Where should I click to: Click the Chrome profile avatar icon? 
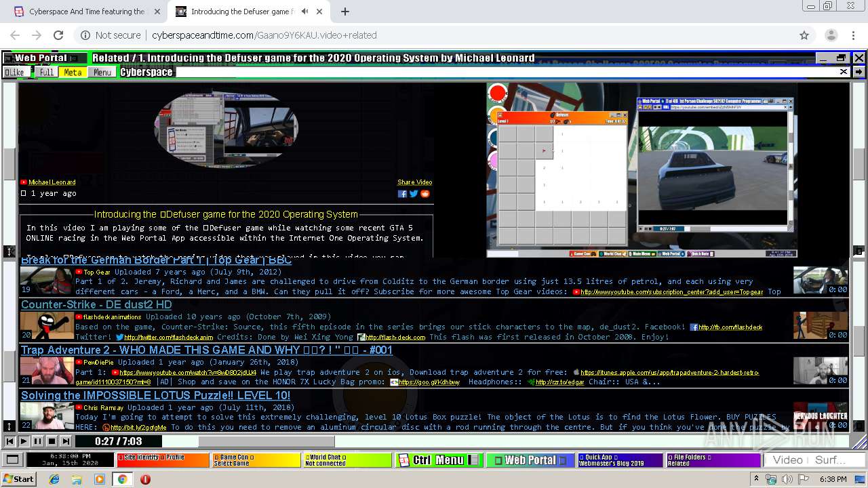coord(831,35)
